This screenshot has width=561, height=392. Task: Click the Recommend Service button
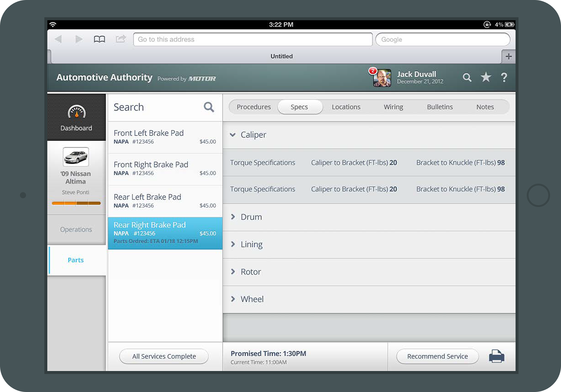pyautogui.click(x=437, y=356)
